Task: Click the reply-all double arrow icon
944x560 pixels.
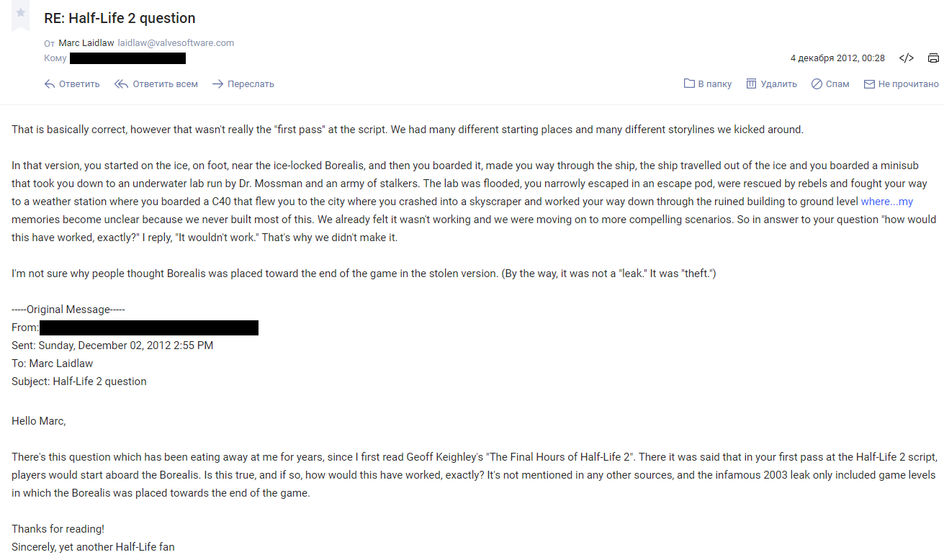Action: 121,84
